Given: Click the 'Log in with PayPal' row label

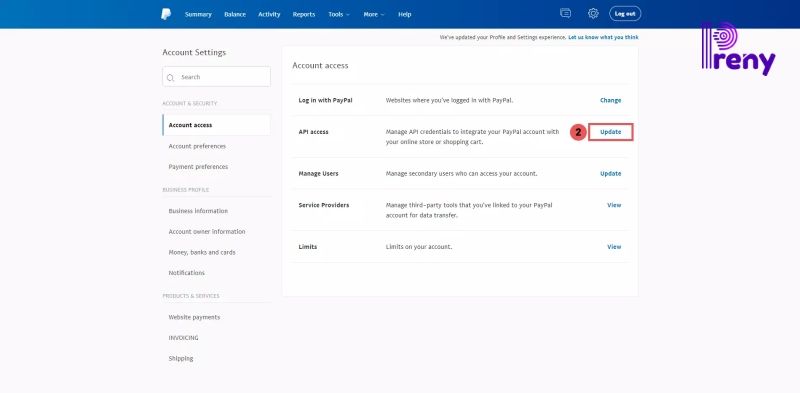Looking at the screenshot, I should pyautogui.click(x=325, y=101).
